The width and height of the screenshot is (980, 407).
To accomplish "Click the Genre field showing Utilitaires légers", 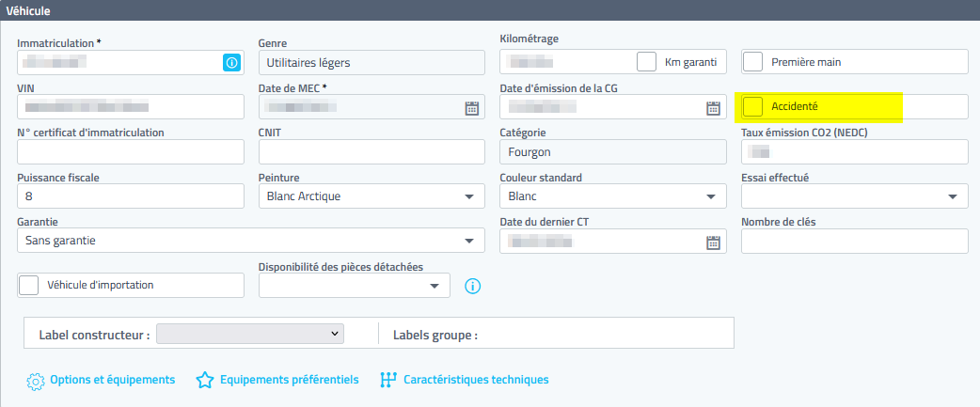I will (371, 62).
